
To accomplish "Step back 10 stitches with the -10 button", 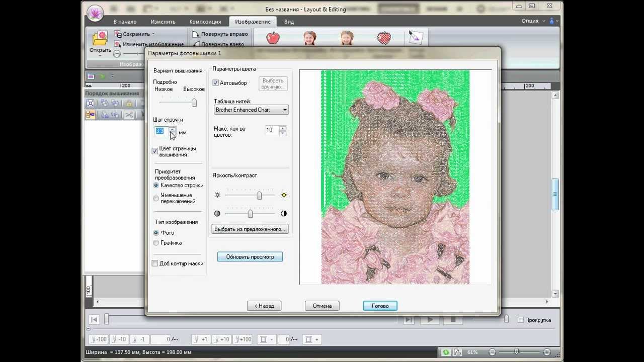I will (x=119, y=339).
